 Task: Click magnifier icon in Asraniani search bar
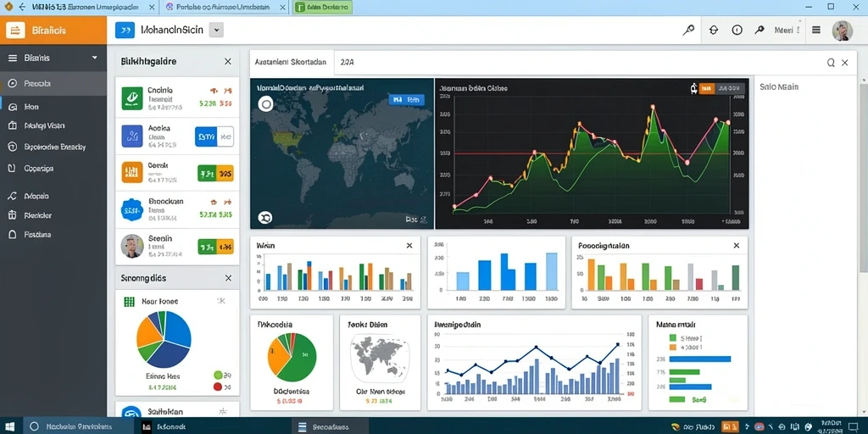(x=831, y=63)
